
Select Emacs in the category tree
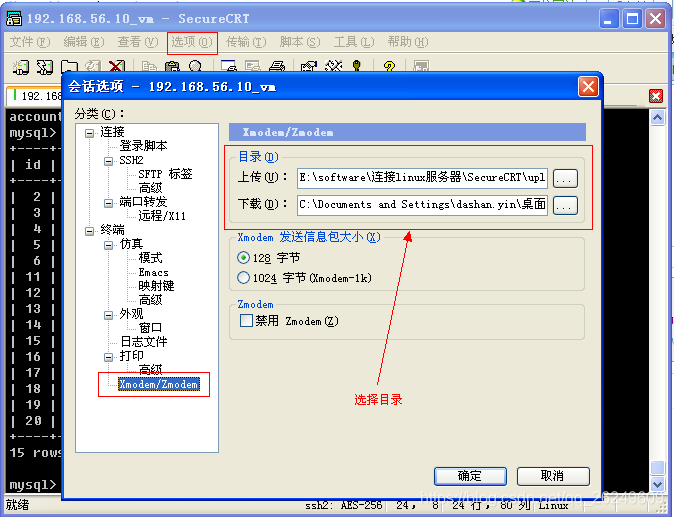coord(153,272)
